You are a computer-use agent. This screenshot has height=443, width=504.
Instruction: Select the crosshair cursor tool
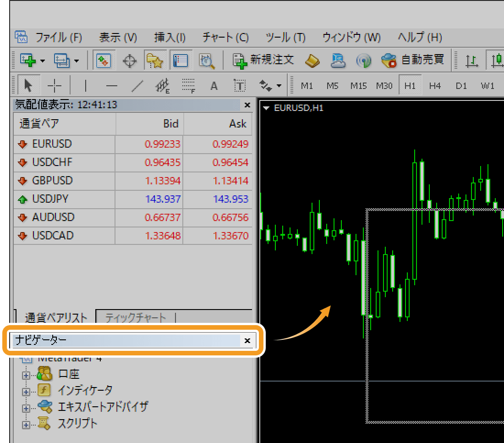point(55,85)
